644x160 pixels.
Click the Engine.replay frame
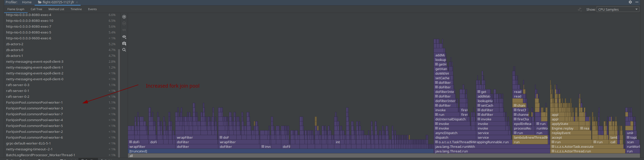564,128
